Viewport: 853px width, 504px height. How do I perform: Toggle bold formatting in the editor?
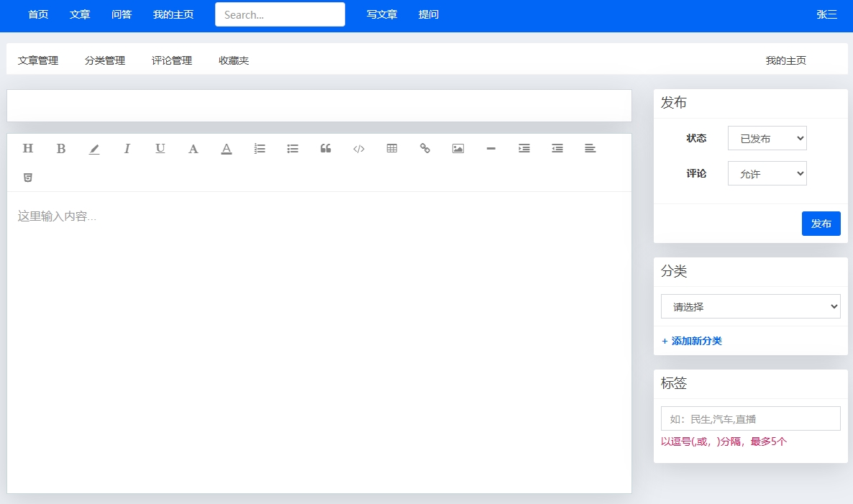61,148
